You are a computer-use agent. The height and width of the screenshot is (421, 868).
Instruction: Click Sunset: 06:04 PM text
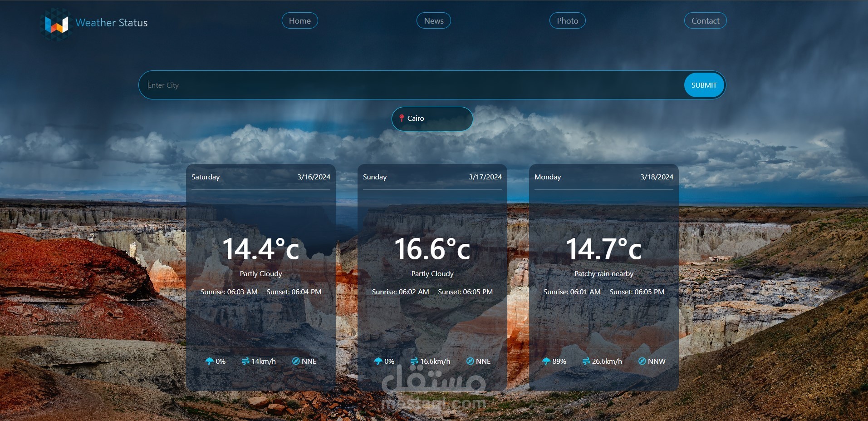coord(294,292)
